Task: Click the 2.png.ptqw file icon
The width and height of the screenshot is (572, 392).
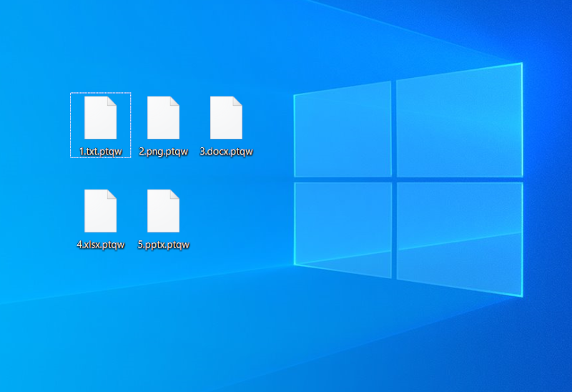Action: pos(163,117)
